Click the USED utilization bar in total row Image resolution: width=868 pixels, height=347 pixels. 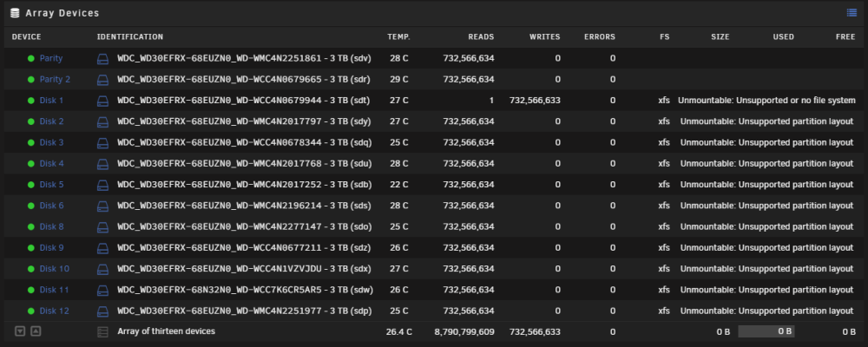point(766,331)
